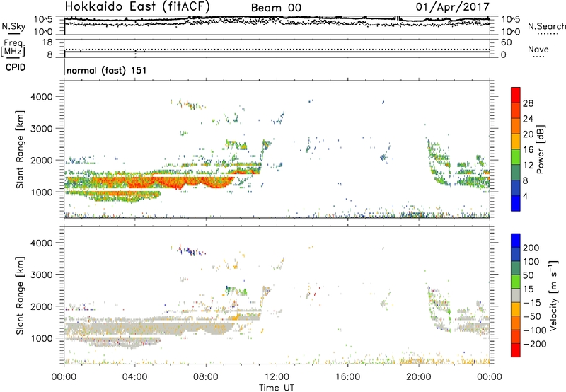Click the '12' power colorbar tick
The image size is (566, 392).
click(x=528, y=166)
